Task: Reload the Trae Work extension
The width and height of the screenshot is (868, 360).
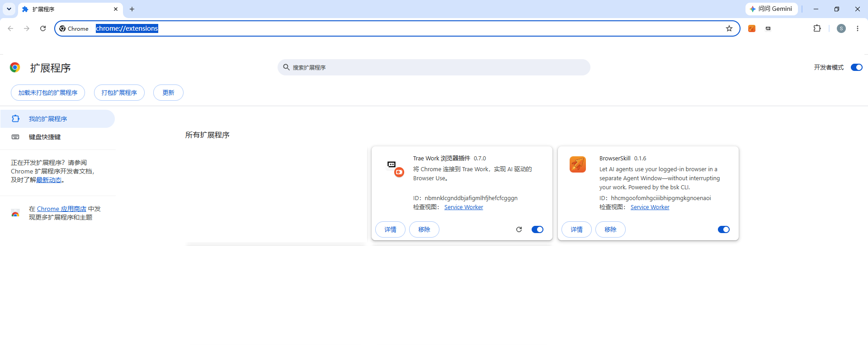Action: point(519,229)
